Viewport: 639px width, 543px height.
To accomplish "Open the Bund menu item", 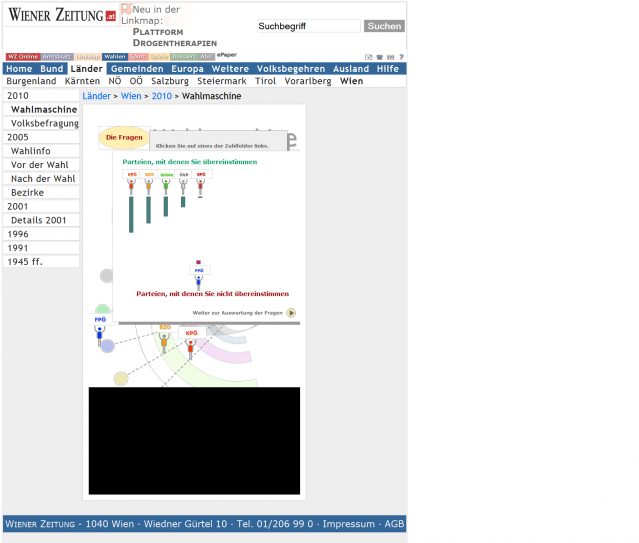I will coord(52,69).
